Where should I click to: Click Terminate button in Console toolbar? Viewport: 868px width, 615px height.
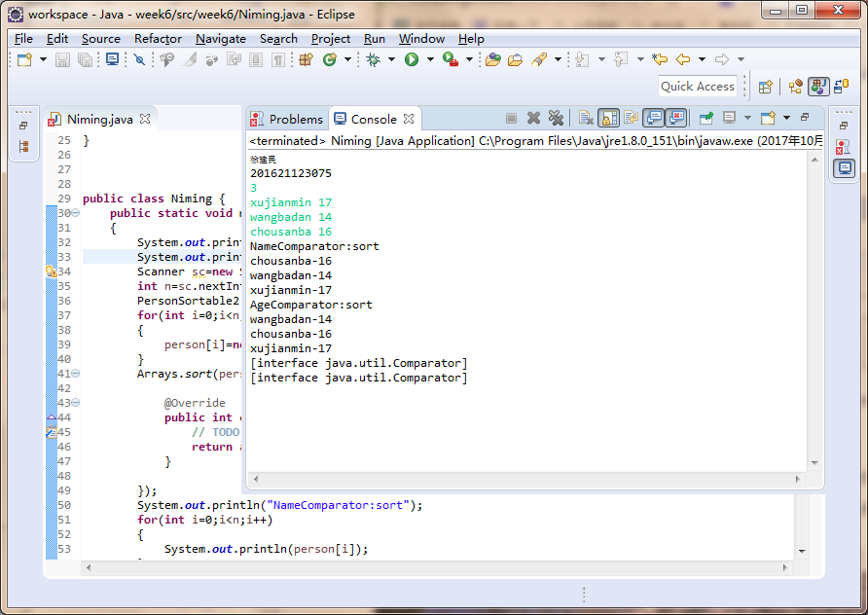[x=512, y=118]
